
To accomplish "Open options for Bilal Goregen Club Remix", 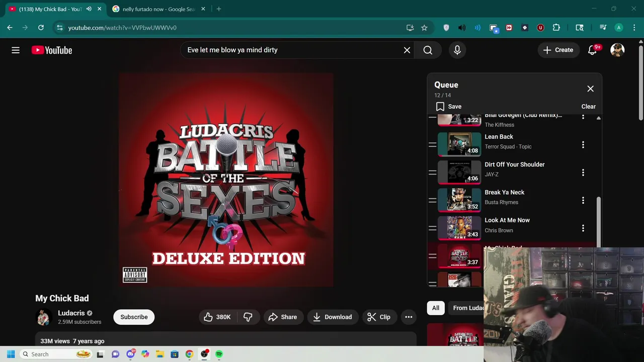I will (x=583, y=117).
